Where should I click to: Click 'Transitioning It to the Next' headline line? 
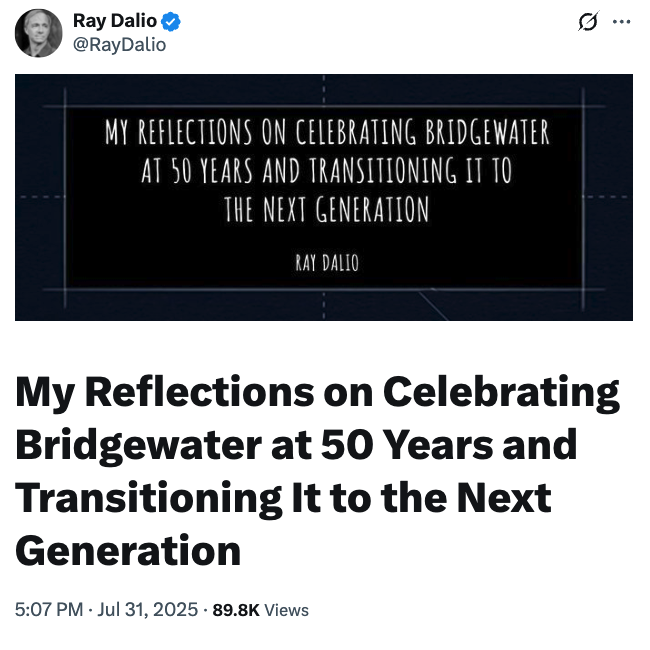283,497
